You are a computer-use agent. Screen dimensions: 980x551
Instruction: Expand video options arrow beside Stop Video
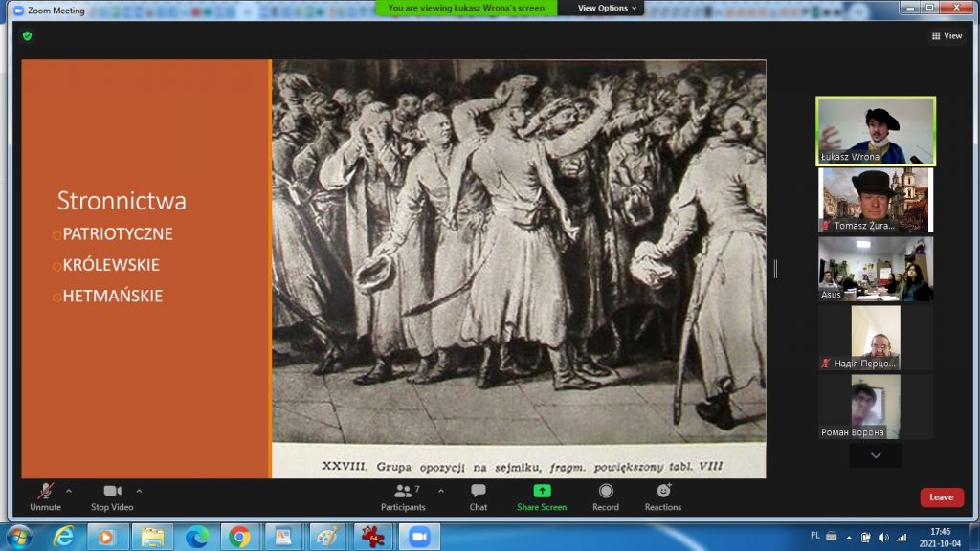(x=139, y=491)
